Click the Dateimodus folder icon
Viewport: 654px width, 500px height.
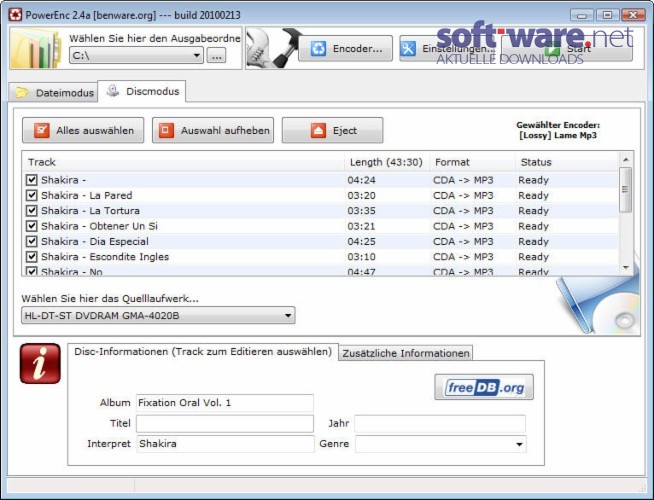22,93
